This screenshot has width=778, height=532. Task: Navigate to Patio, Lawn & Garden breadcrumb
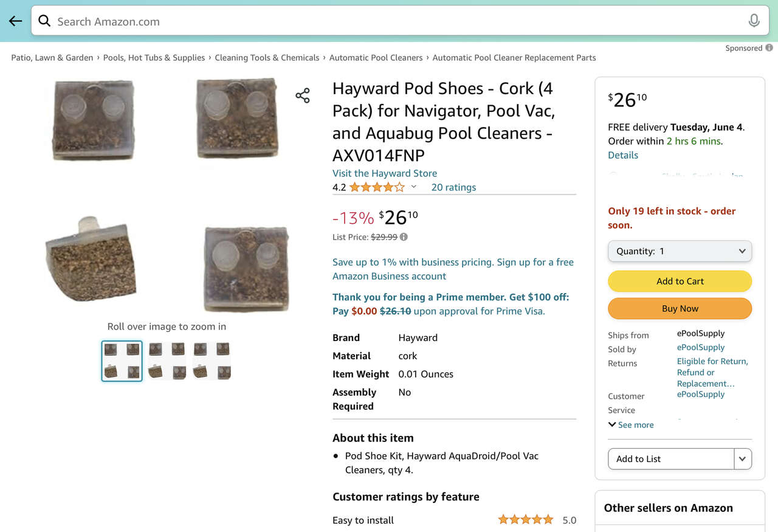52,58
